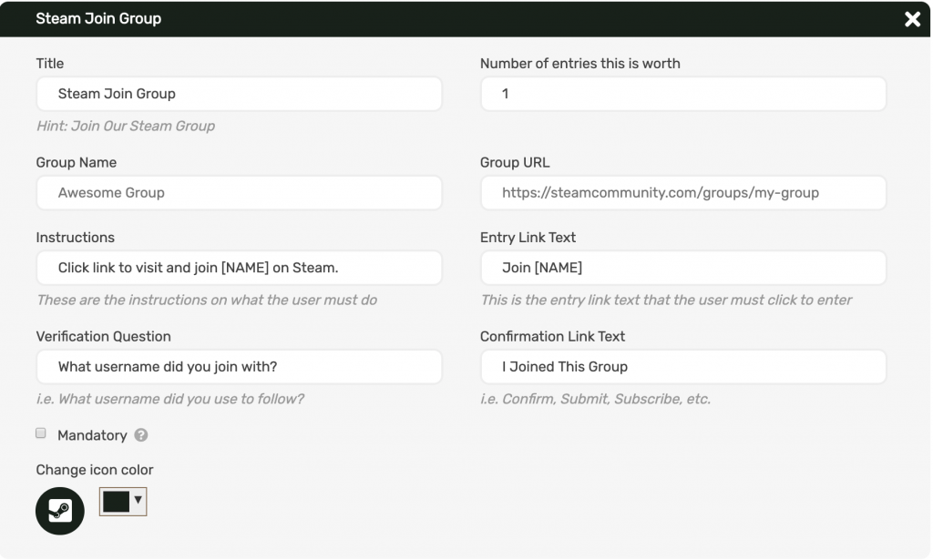Click the Steam logo icon preview
Viewport: 933px width, 560px height.
(59, 511)
